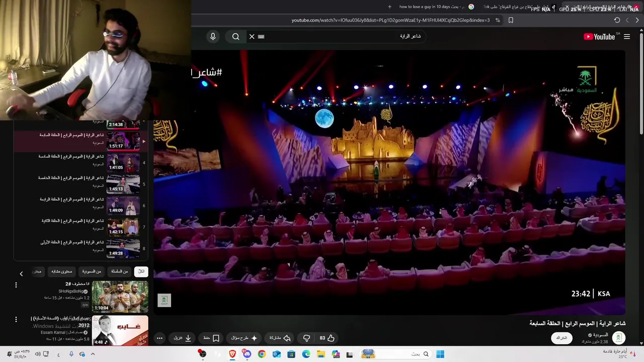The image size is (644, 362).
Task: Ask a question with the طرح سؤال button
Action: tap(244, 338)
